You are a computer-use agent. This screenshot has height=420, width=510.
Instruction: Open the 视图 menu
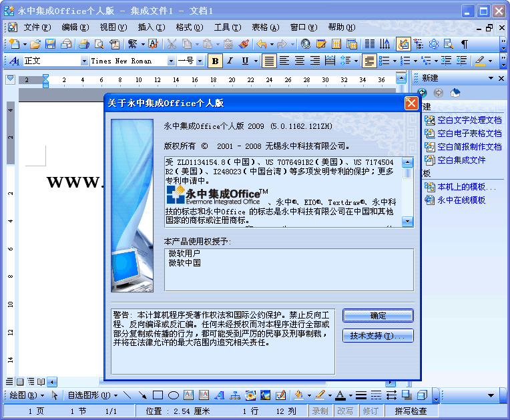(x=113, y=27)
